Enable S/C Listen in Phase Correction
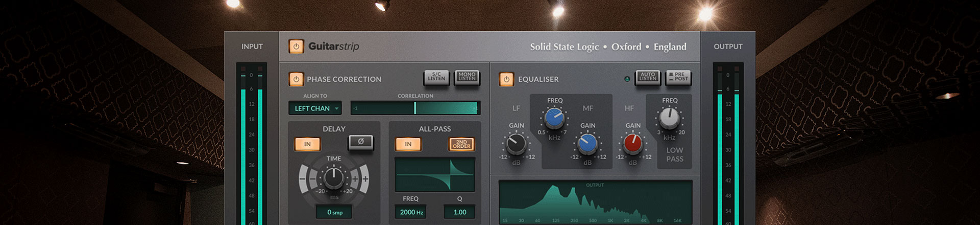 (436, 78)
